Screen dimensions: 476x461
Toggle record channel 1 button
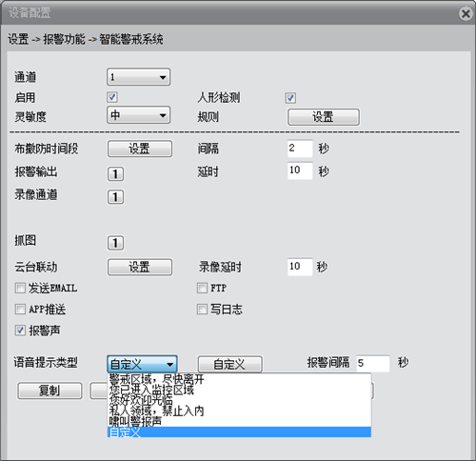point(115,197)
